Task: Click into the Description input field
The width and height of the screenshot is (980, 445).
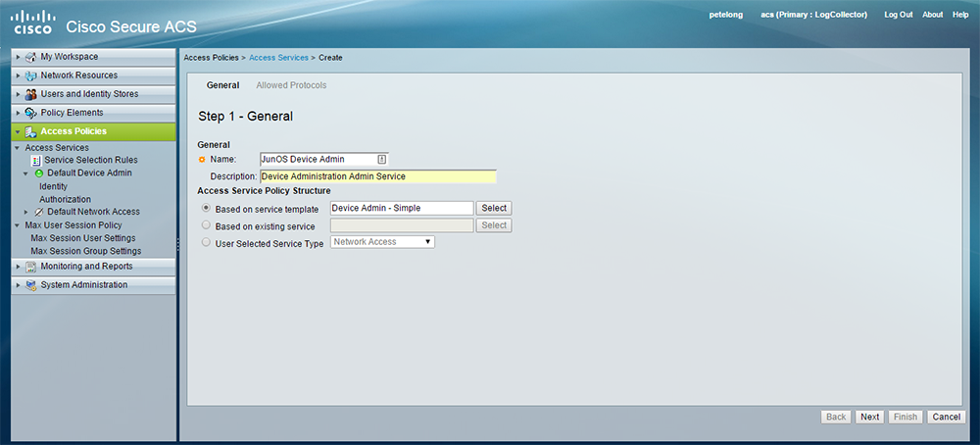Action: click(378, 176)
